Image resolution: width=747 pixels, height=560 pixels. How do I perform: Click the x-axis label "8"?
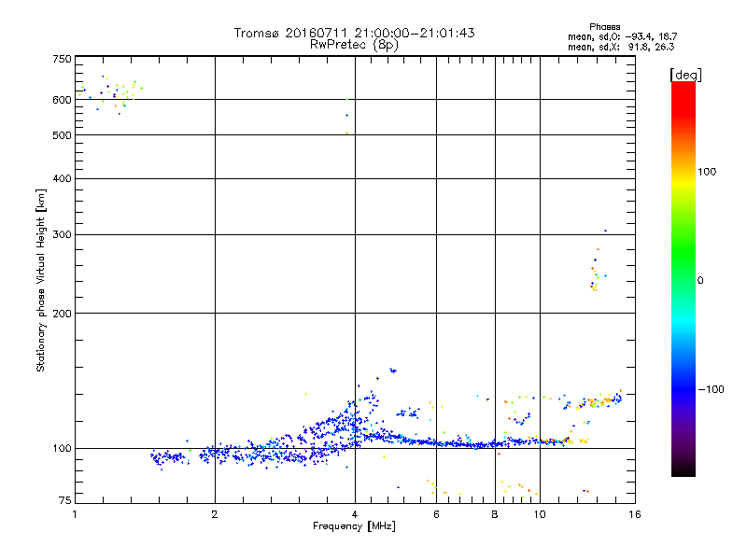point(495,514)
